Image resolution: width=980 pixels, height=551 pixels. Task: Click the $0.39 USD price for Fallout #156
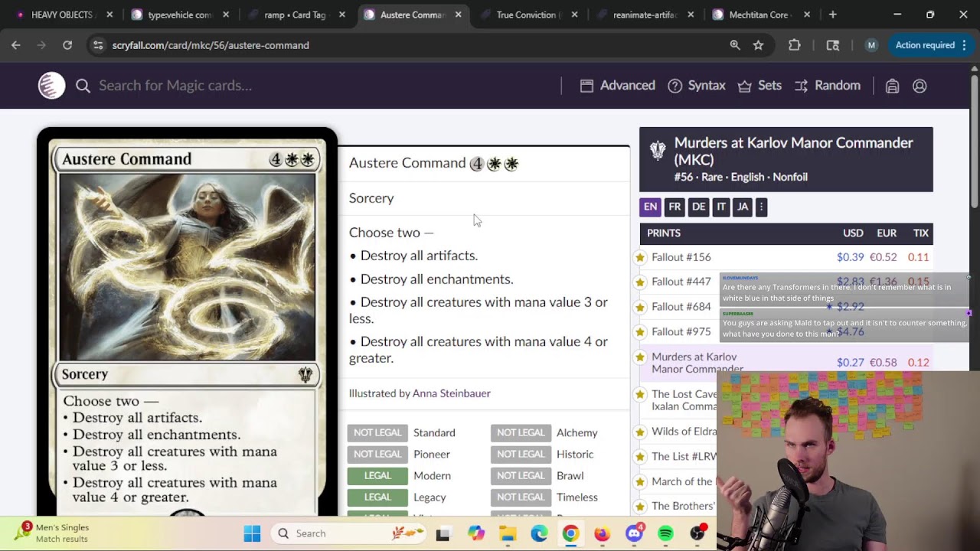[850, 258]
